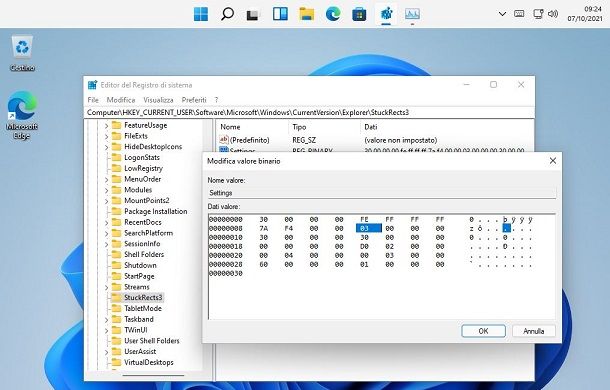Screen dimensions: 610x390
Task: Switch to Registry Editor taskbar icon
Action: (386, 14)
